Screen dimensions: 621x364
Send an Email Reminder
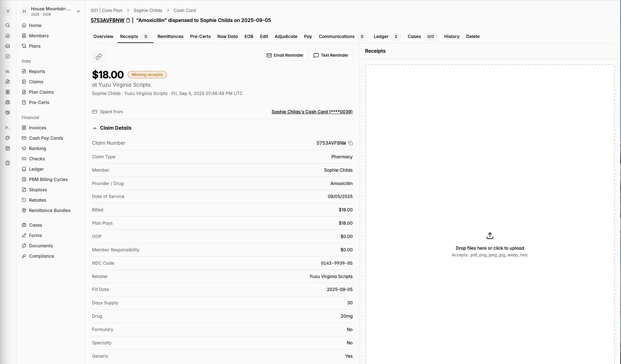(285, 55)
